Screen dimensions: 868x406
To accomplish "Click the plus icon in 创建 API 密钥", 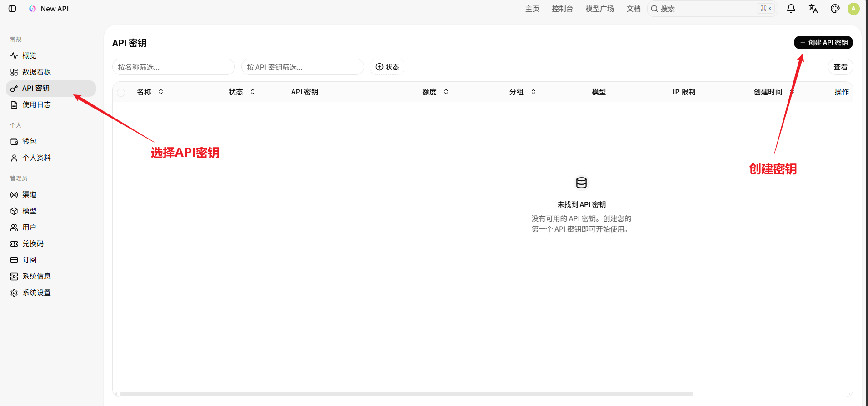I will pyautogui.click(x=803, y=42).
